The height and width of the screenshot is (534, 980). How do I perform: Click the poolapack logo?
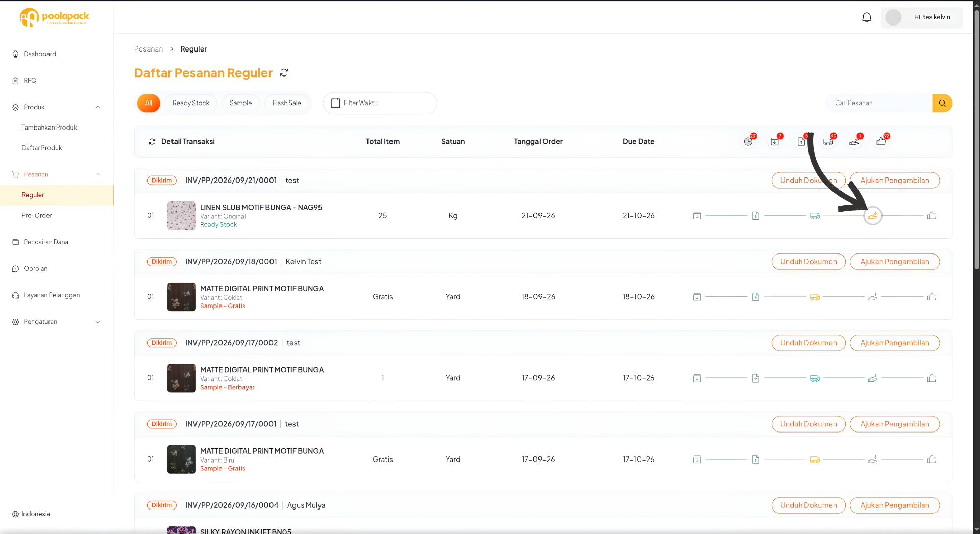click(54, 17)
